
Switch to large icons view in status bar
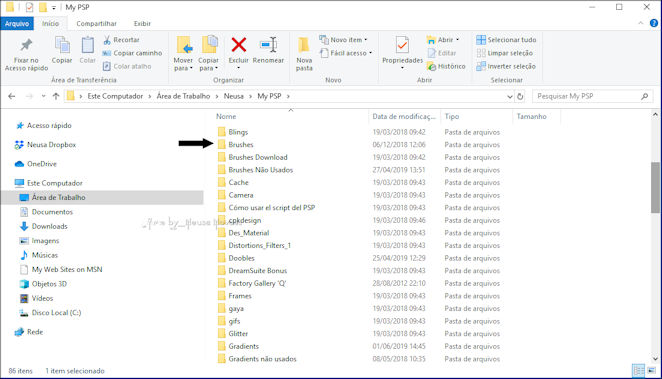pos(651,371)
